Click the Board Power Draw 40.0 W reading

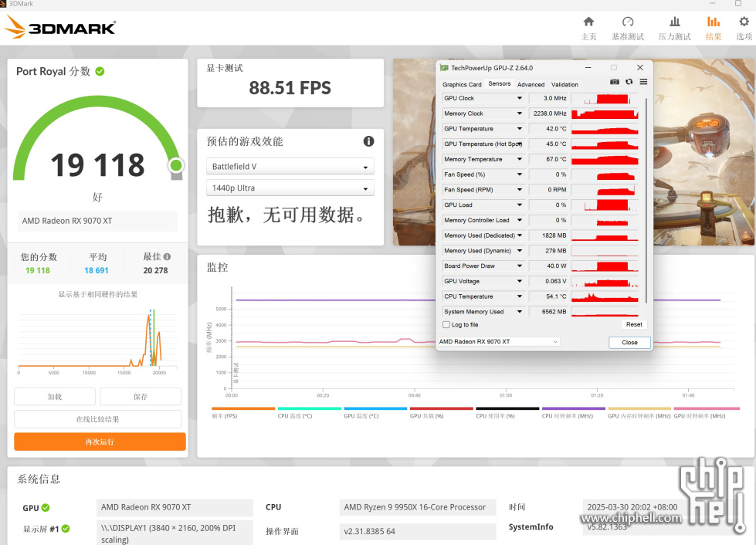click(549, 266)
